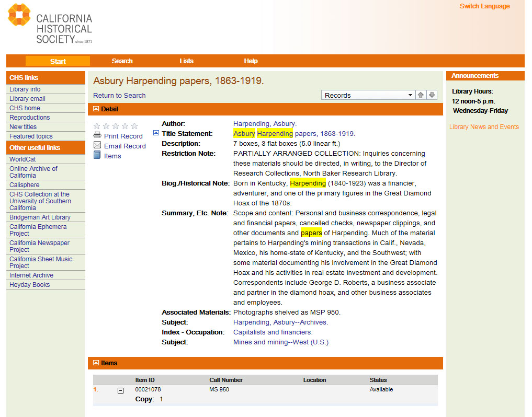Open Calisphere link
Screen dimensions: 532x417
[x=24, y=185]
